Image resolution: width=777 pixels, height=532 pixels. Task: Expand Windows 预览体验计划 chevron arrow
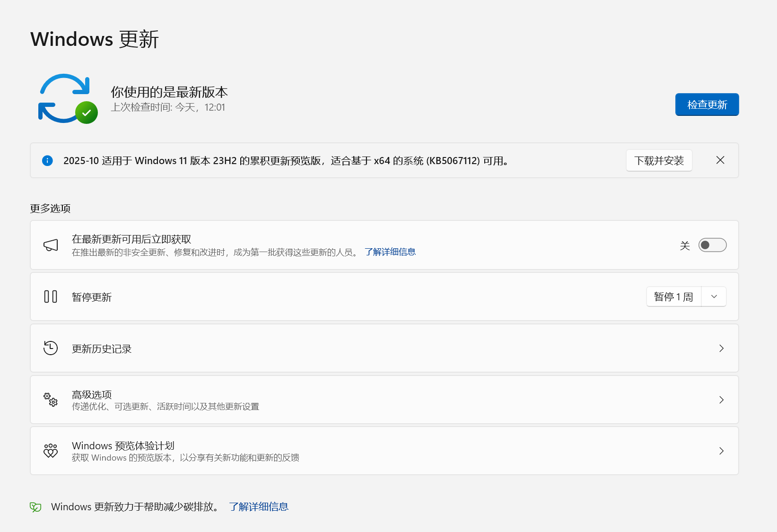(x=721, y=451)
